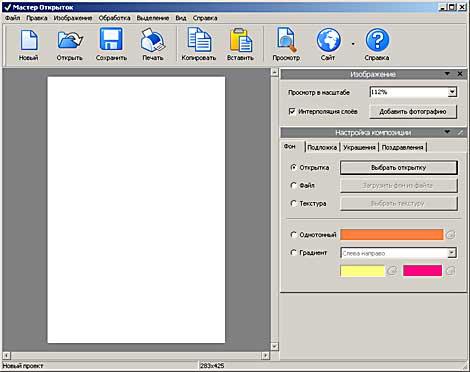
Task: Click the orange solid color swatch
Action: (x=392, y=235)
